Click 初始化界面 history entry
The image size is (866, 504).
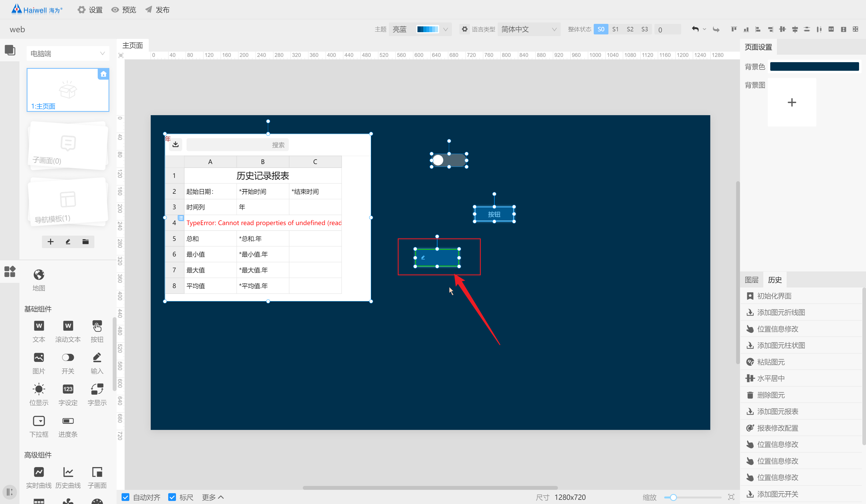802,296
